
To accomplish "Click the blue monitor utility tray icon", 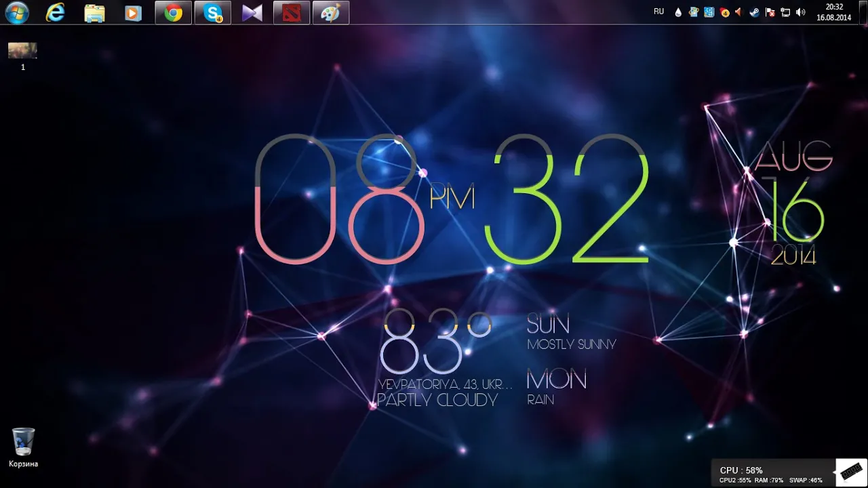I will pyautogui.click(x=709, y=12).
